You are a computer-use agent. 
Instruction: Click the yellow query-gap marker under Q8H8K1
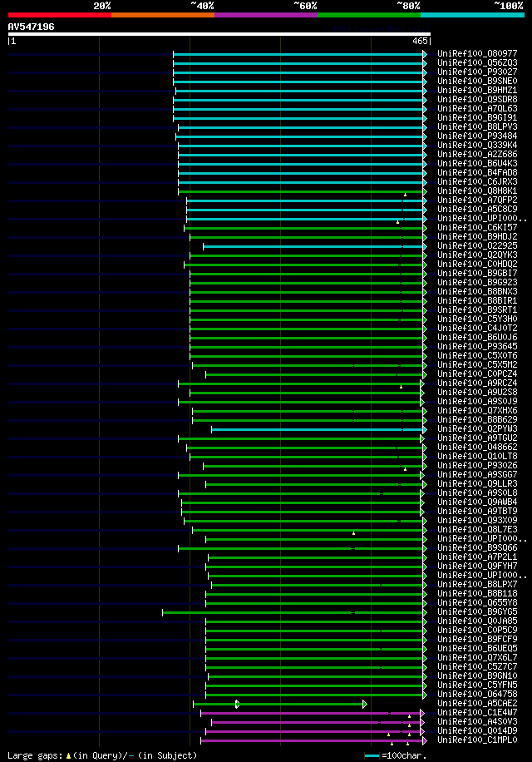[x=406, y=195]
